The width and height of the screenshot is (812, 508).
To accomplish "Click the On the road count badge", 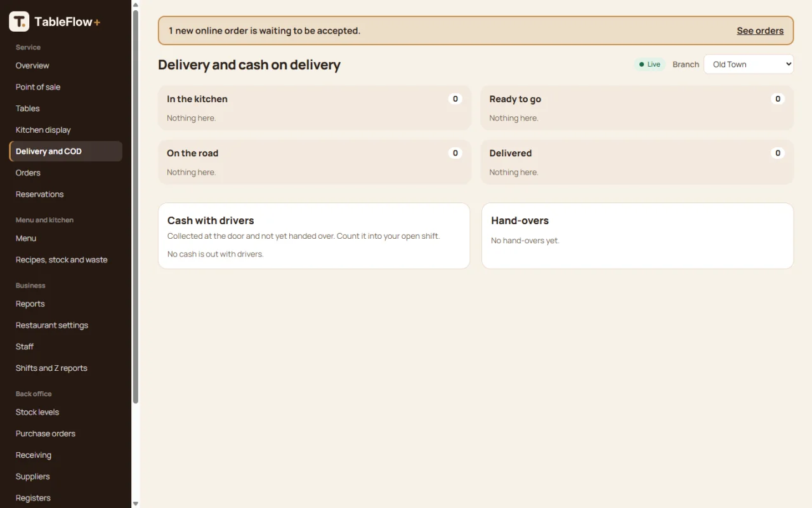I will click(455, 153).
